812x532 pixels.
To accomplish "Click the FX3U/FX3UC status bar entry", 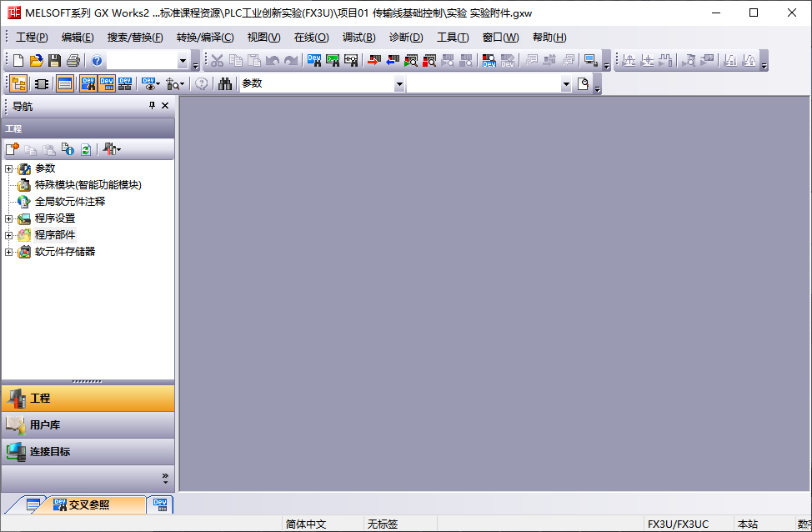I will point(678,524).
